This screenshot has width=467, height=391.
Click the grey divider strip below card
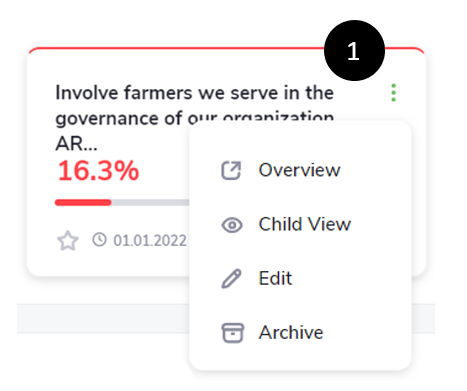[103, 318]
